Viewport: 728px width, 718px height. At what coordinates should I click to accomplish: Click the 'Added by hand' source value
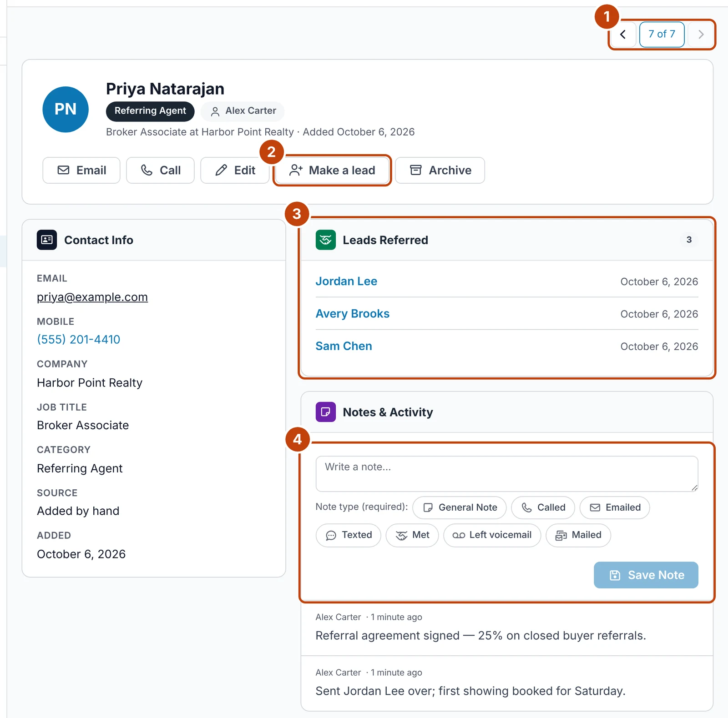(78, 511)
